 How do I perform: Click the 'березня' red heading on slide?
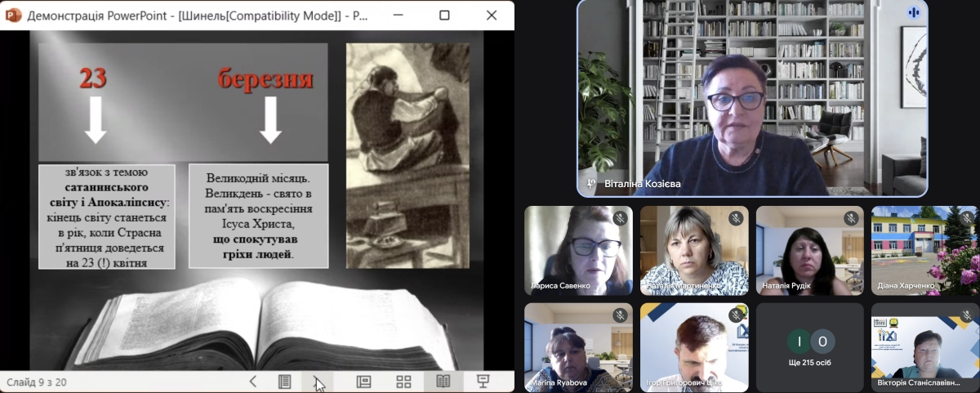point(265,79)
